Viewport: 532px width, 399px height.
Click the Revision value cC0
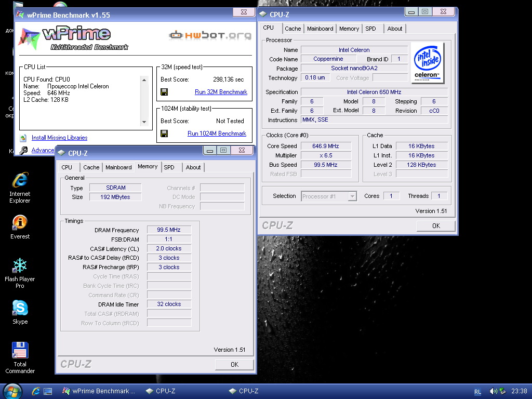click(434, 111)
